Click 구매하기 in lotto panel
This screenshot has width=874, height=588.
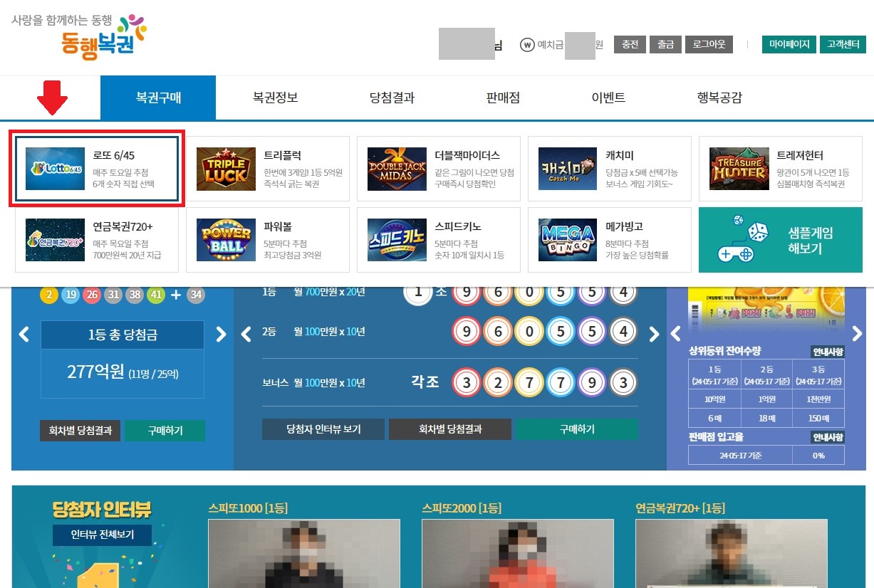coord(165,431)
